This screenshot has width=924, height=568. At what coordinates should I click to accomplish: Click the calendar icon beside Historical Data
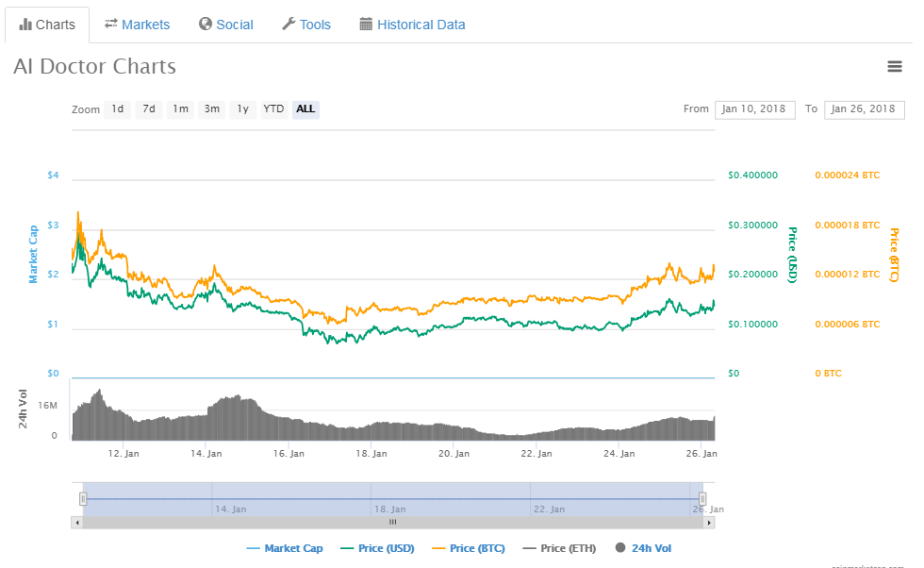click(x=366, y=24)
